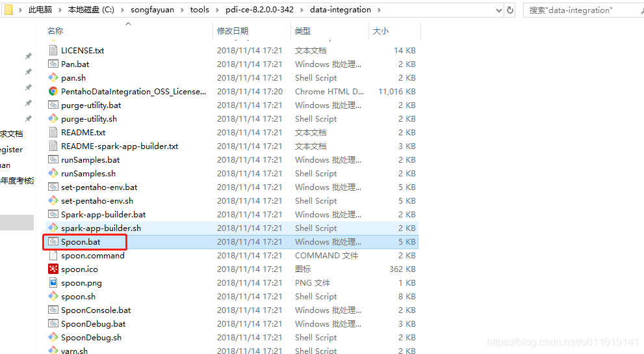
Task: Click the red spoon.ico icon
Action: [53, 269]
